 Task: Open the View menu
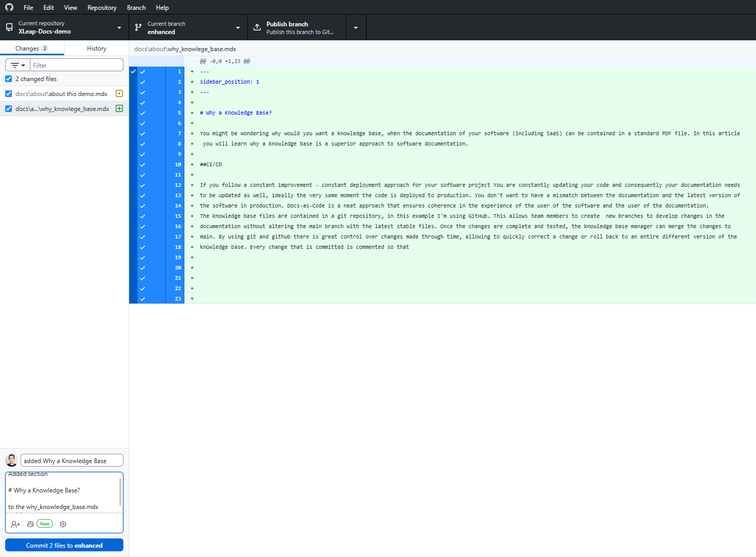71,7
